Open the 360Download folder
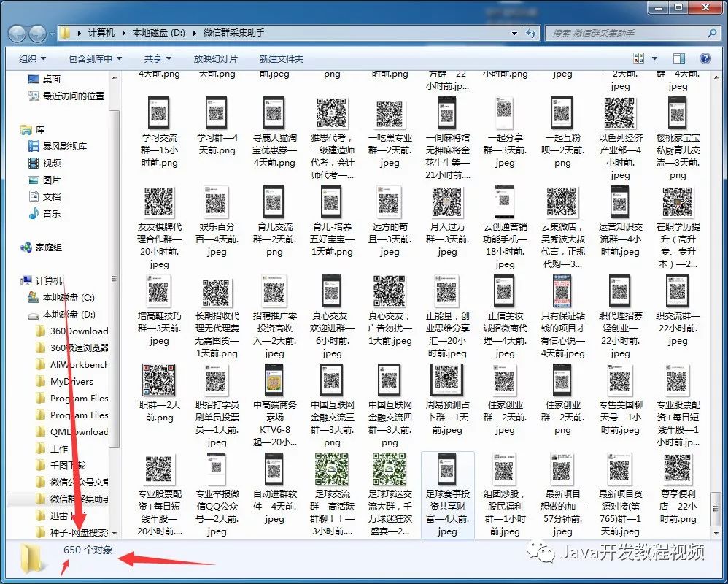The height and width of the screenshot is (584, 728). (72, 331)
